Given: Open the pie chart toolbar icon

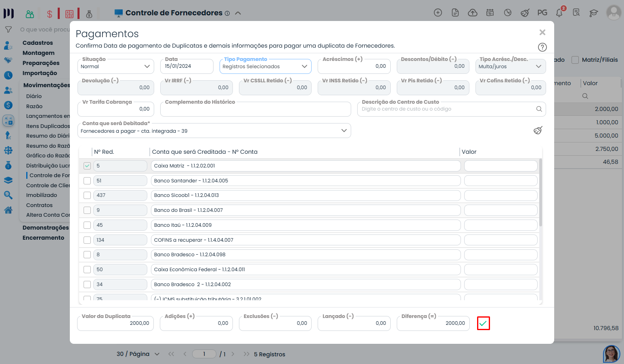Looking at the screenshot, I should click(x=508, y=13).
